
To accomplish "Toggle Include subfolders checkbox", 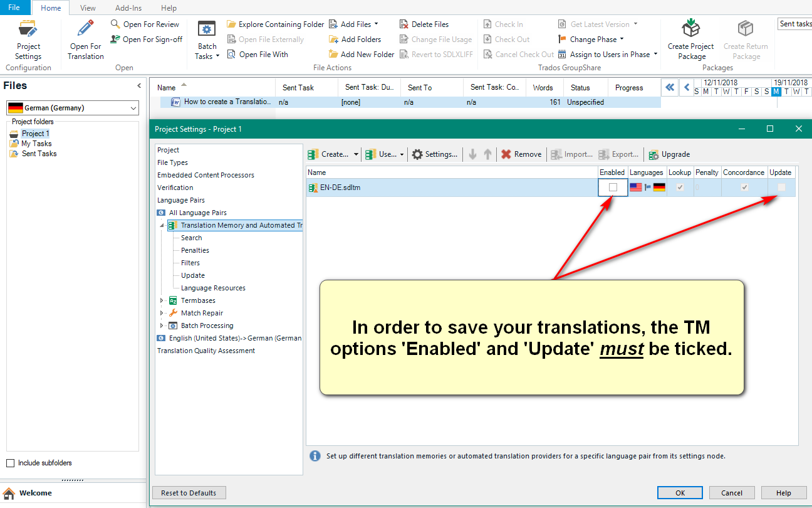I will click(x=10, y=463).
